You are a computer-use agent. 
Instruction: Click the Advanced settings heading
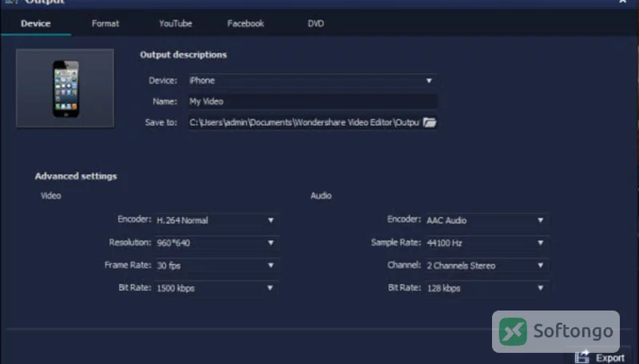(76, 176)
